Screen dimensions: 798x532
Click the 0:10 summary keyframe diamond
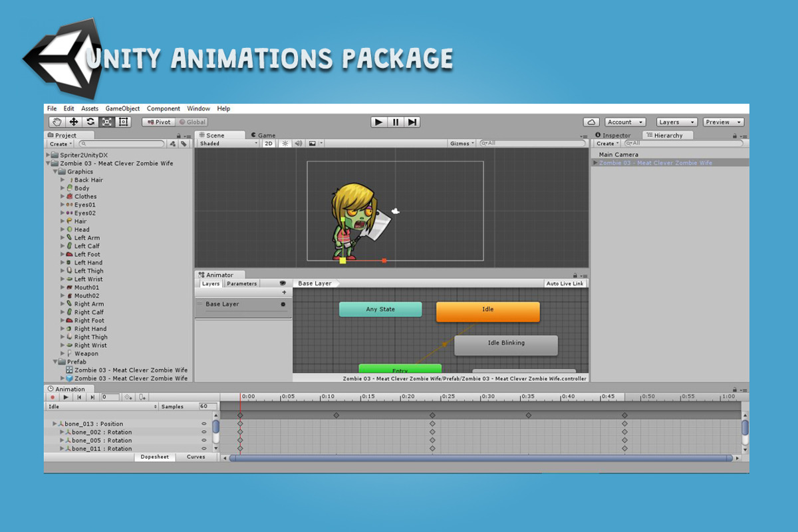click(336, 415)
